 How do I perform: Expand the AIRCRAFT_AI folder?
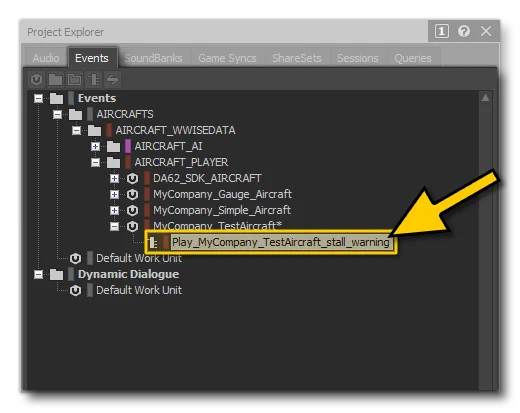(95, 146)
